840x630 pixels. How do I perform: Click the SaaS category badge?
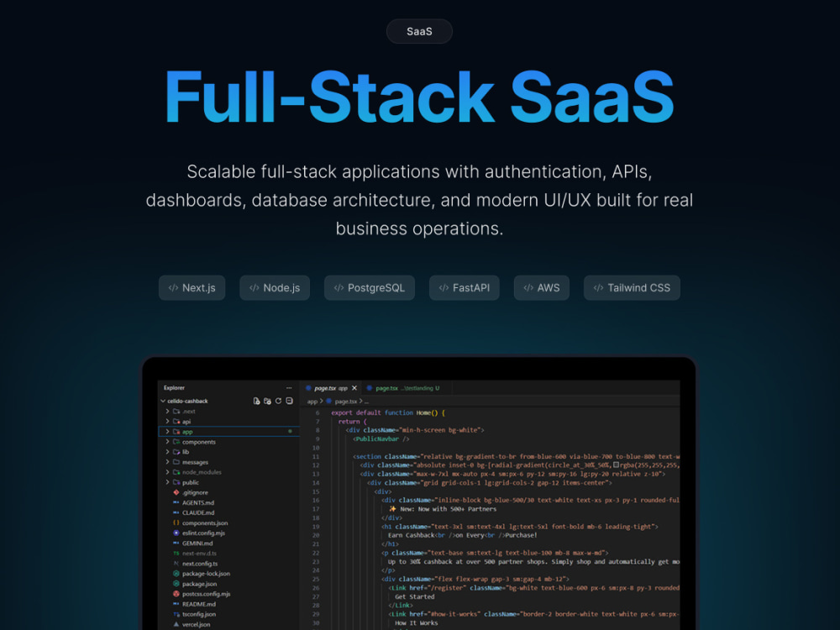pyautogui.click(x=419, y=32)
